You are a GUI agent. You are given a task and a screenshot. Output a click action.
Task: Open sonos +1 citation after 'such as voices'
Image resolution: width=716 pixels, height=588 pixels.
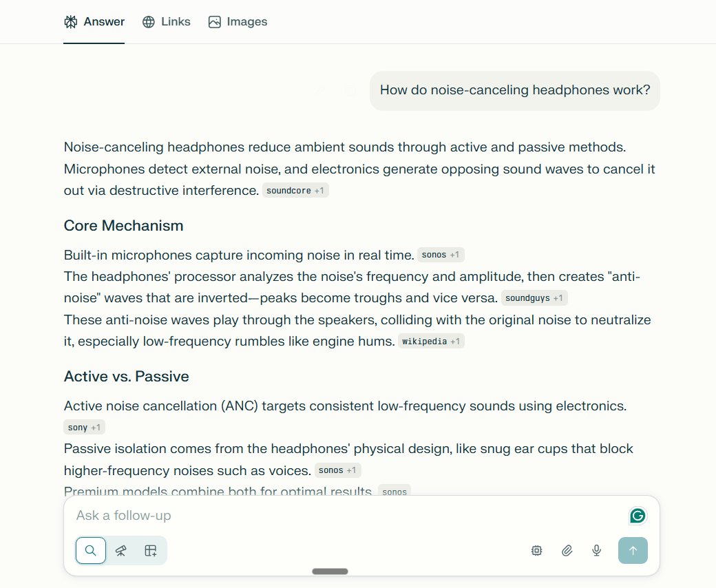click(x=338, y=470)
